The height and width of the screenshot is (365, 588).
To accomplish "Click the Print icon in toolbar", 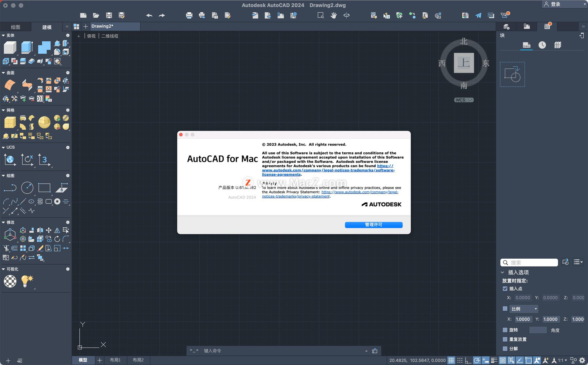I will (x=189, y=15).
